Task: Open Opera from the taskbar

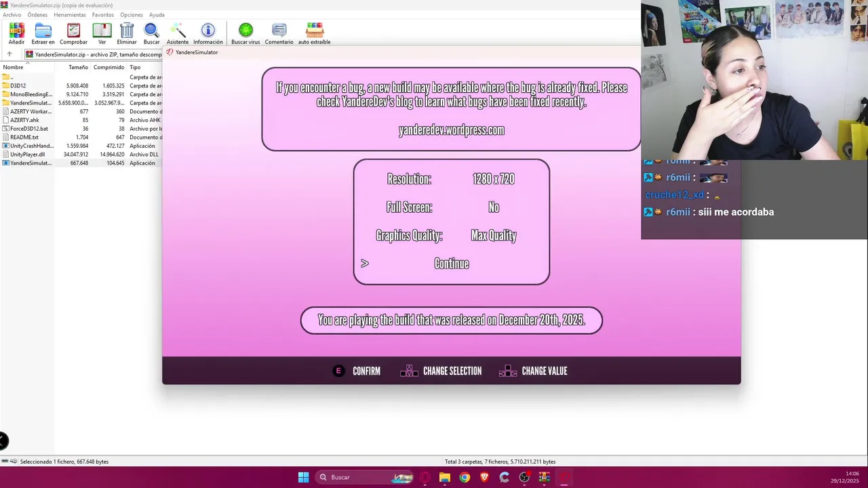Action: pyautogui.click(x=425, y=477)
